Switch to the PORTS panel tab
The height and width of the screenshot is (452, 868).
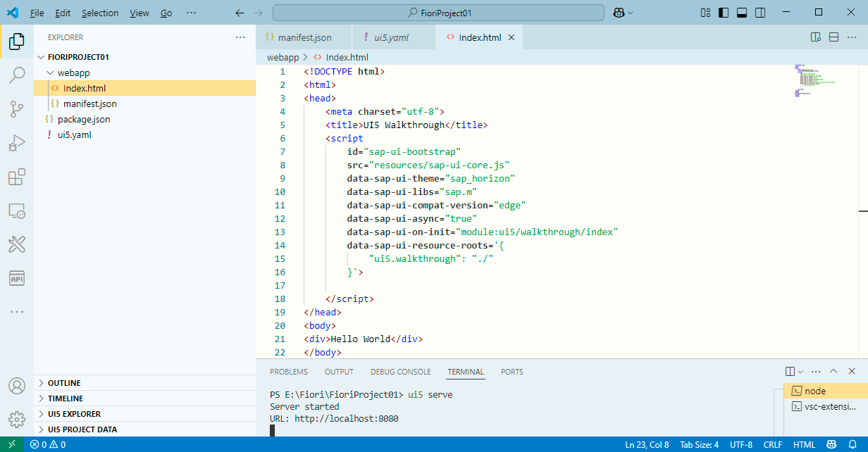512,372
